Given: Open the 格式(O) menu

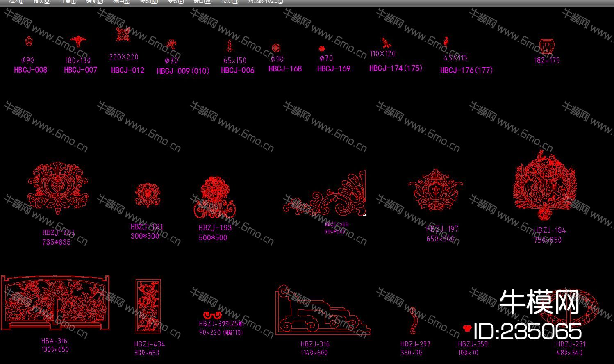Looking at the screenshot, I should click(x=42, y=2).
